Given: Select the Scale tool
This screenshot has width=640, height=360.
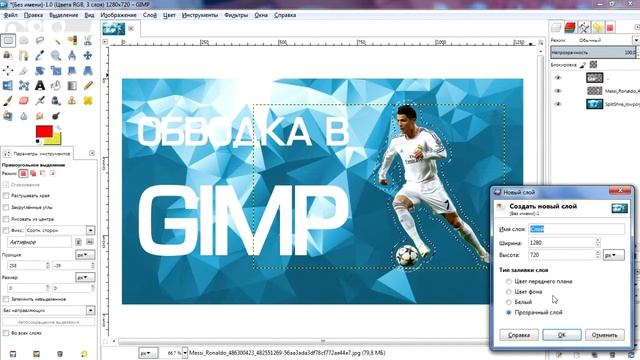Looking at the screenshot, I should coord(56,71).
